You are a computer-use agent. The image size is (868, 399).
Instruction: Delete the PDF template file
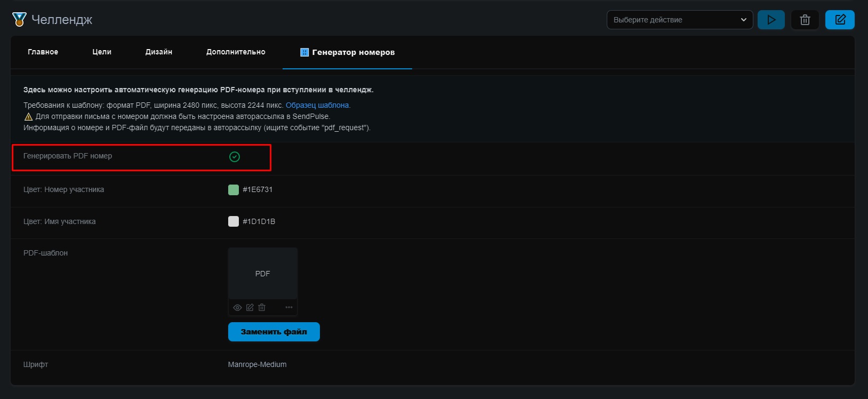pyautogui.click(x=262, y=307)
